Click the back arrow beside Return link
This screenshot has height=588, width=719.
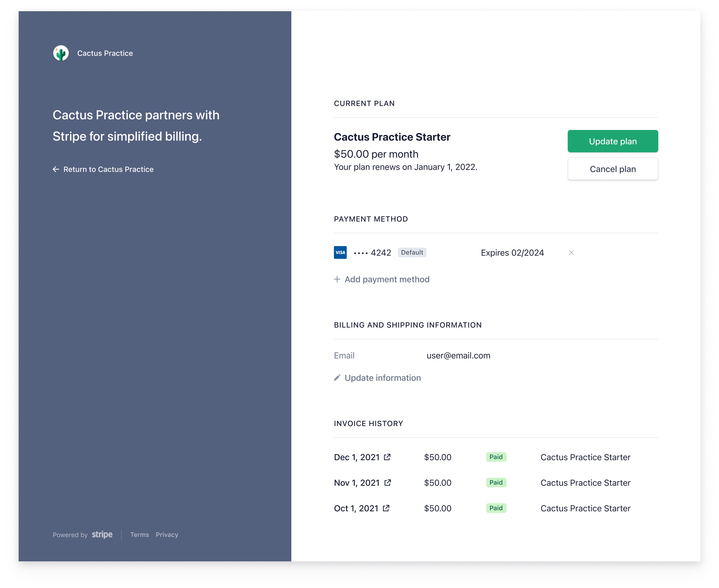click(56, 169)
